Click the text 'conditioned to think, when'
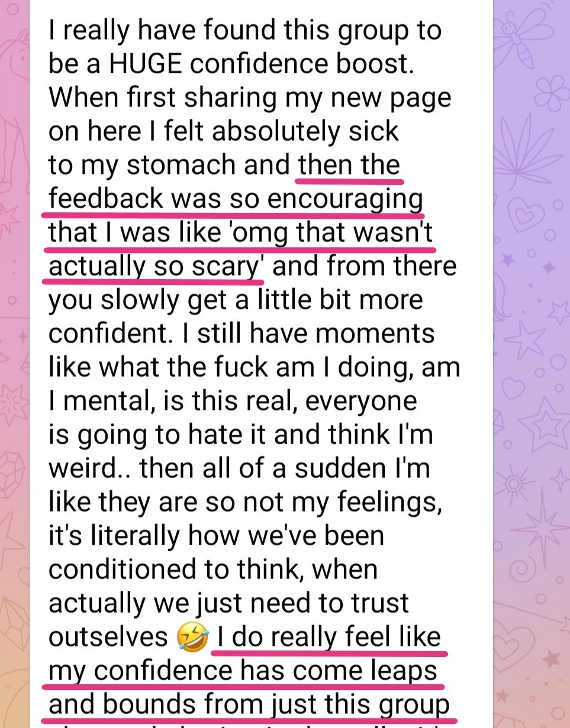Screen dimensions: 570x728 [213, 570]
